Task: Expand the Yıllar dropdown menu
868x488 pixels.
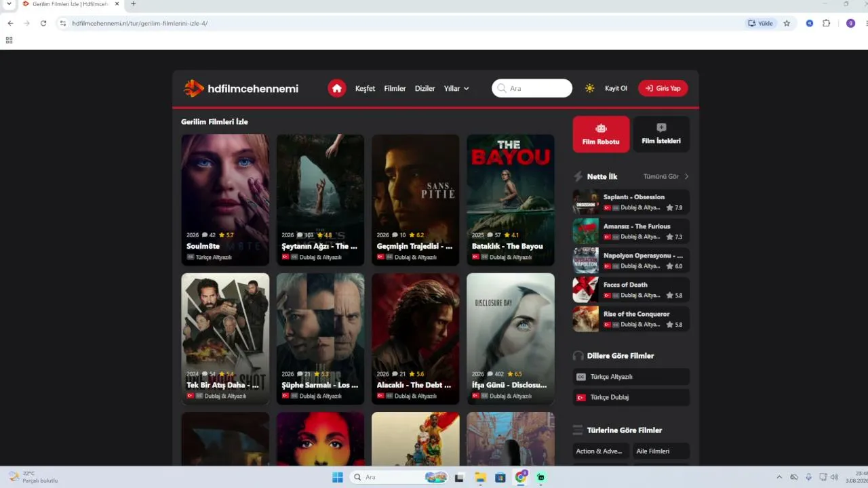Action: 456,88
